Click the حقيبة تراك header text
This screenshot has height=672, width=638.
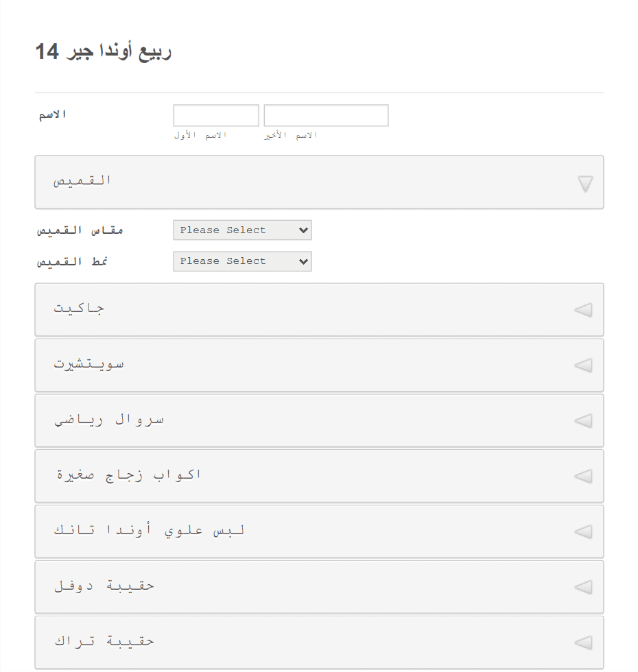(x=104, y=641)
